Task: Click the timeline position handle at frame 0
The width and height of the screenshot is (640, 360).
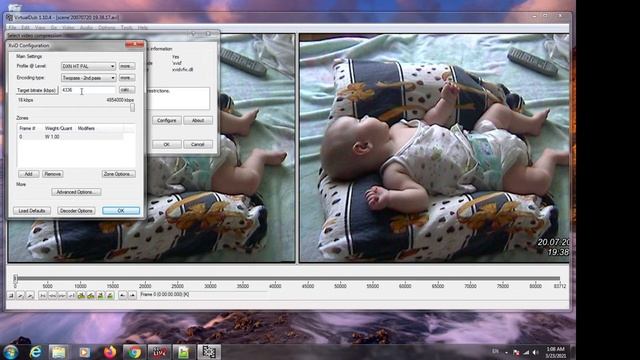Action: pyautogui.click(x=15, y=278)
